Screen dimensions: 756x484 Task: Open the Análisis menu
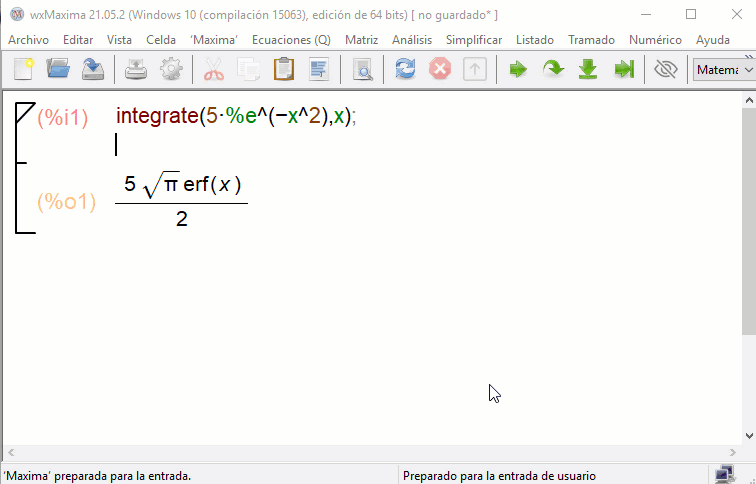coord(412,40)
